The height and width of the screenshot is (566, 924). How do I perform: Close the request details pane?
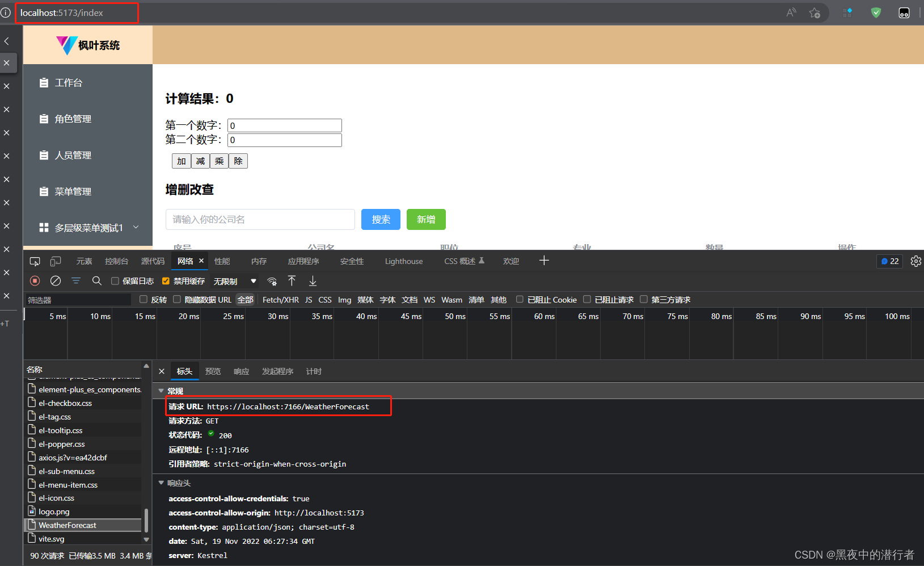pos(162,371)
